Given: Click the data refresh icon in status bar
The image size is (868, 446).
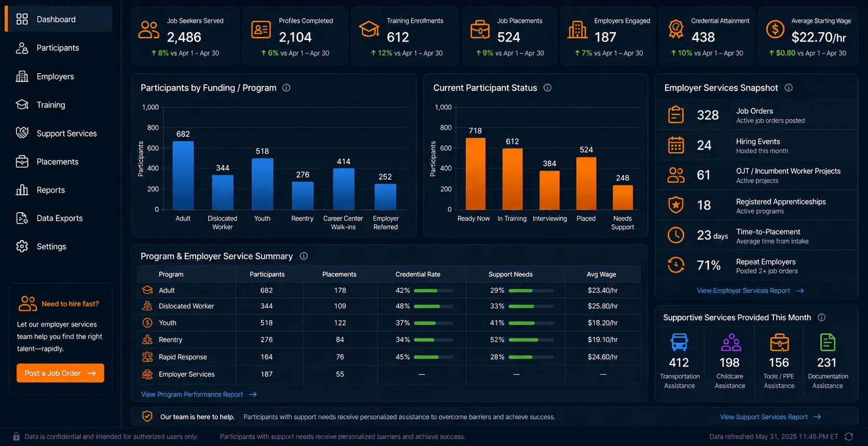Looking at the screenshot, I should (849, 437).
